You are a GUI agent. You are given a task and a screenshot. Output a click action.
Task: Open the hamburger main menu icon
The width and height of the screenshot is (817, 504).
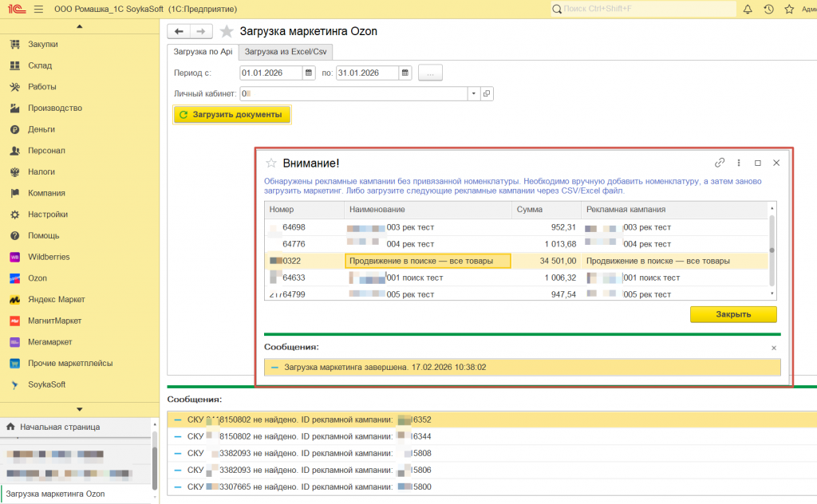click(x=38, y=10)
